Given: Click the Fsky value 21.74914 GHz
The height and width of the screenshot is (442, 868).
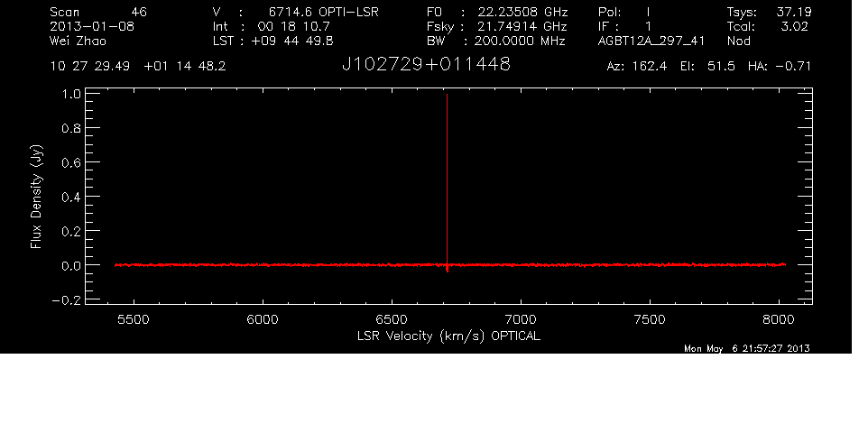Looking at the screenshot, I should pos(522,26).
